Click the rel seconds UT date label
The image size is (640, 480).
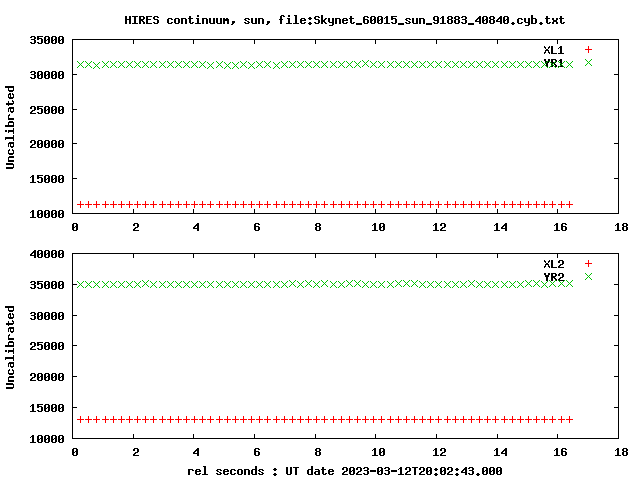(344, 471)
